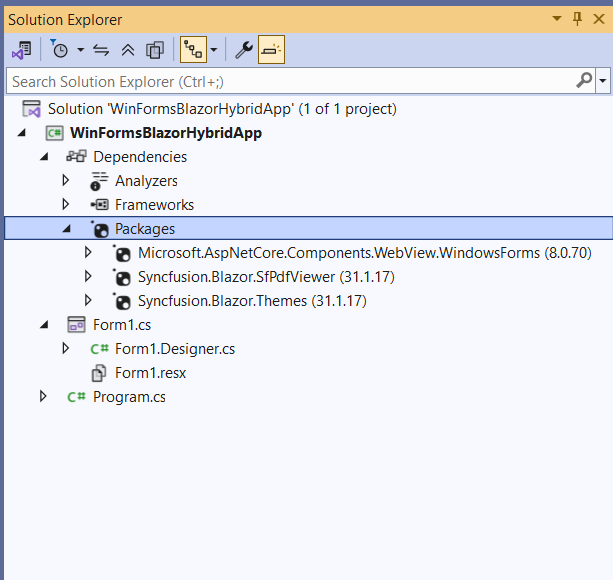This screenshot has height=580, width=613.
Task: Click the Analyzers icon
Action: pyautogui.click(x=99, y=181)
